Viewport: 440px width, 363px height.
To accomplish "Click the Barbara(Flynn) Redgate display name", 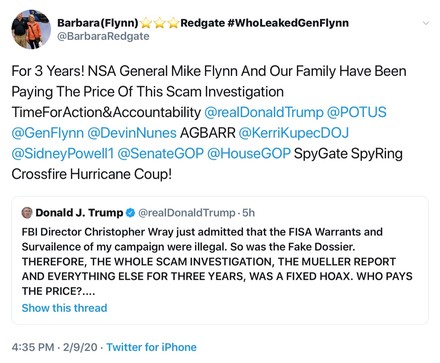I will click(203, 23).
